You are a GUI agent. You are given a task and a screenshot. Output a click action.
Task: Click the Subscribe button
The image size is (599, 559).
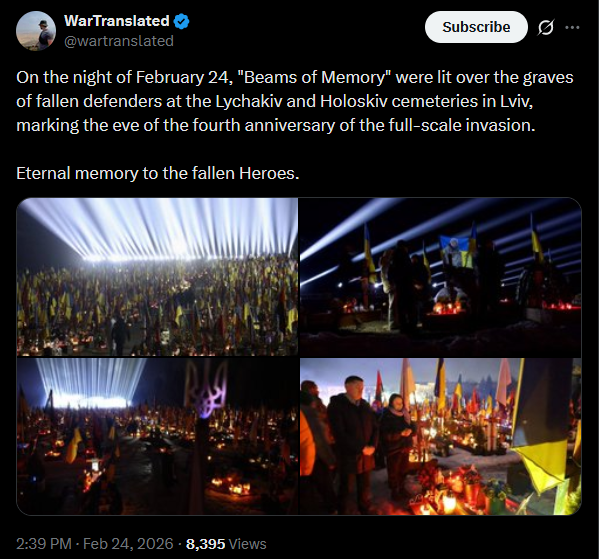click(476, 27)
